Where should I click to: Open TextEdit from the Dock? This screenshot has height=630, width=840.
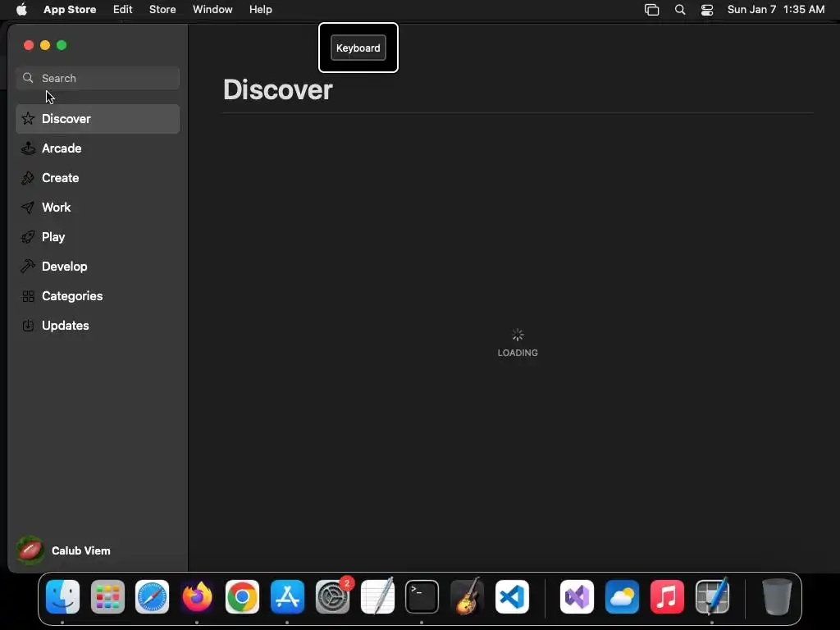377,597
